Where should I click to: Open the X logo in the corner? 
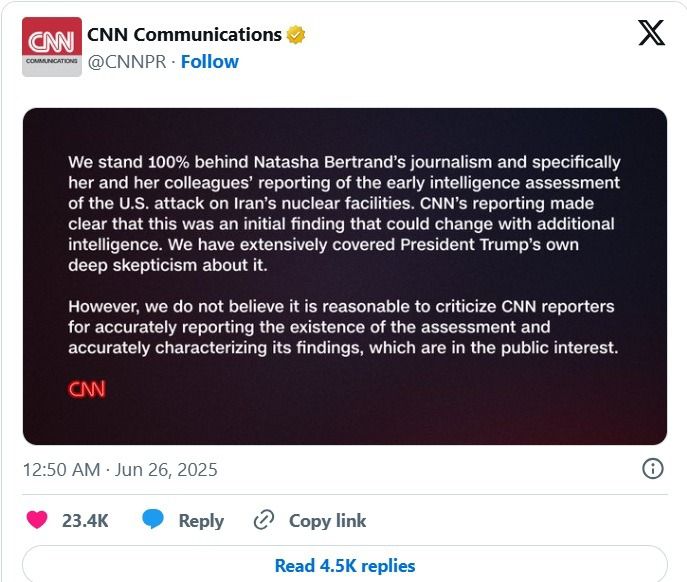[x=652, y=32]
